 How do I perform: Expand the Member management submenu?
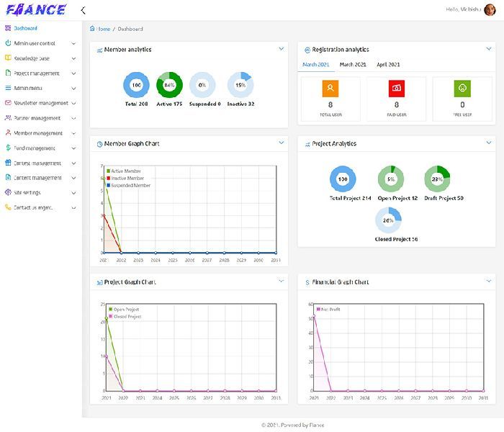coord(73,133)
